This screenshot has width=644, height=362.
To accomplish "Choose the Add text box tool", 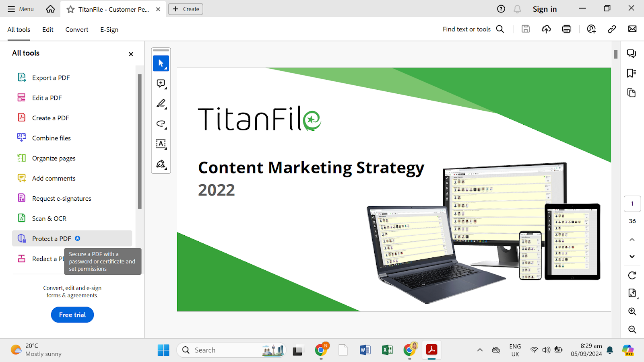I will coord(161,144).
